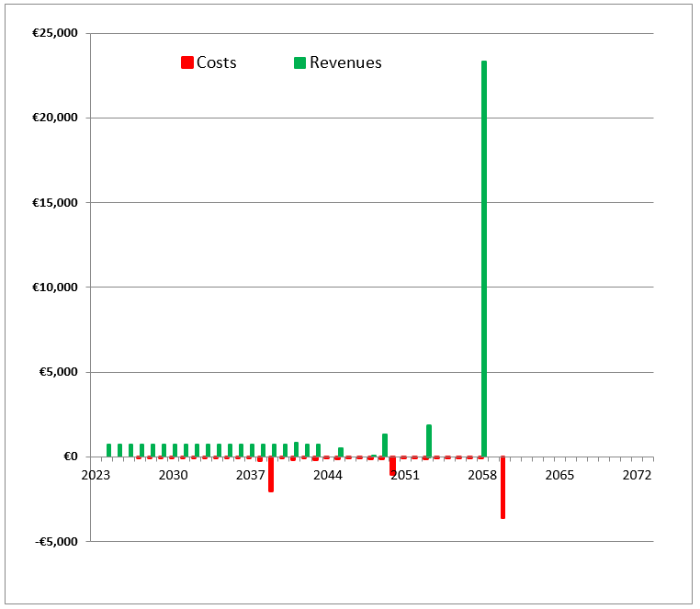Click the €10,000 axis label
This screenshot has height=609, width=700.
point(55,288)
